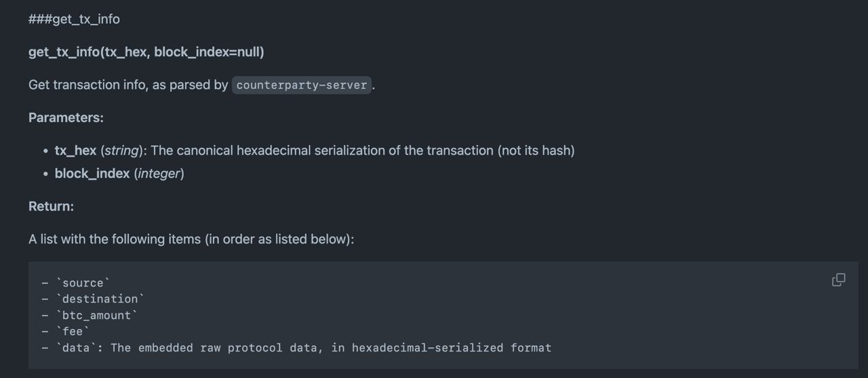Click the `destination` line in code block
This screenshot has width=868, height=378.
coord(93,299)
